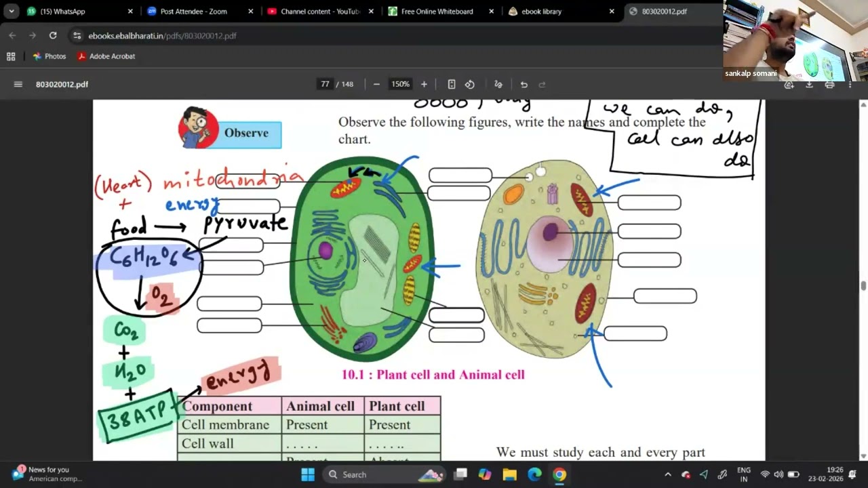
Task: Switch to Channel content - YouTube tab
Action: coord(320,12)
